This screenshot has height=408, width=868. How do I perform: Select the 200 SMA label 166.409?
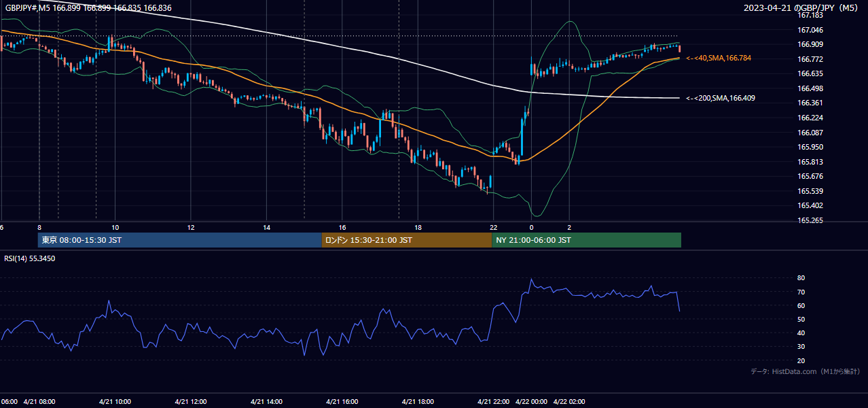pyautogui.click(x=721, y=98)
